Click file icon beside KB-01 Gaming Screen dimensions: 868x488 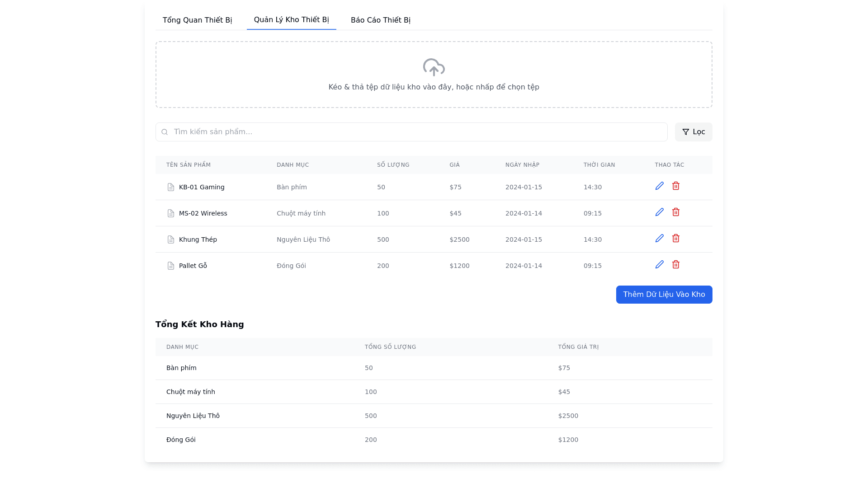[171, 187]
